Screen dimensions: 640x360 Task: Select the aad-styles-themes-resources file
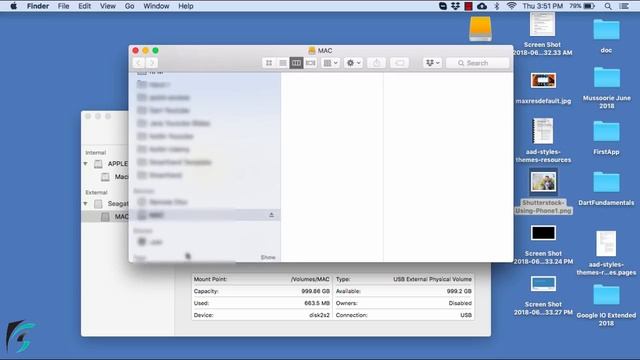(x=543, y=131)
